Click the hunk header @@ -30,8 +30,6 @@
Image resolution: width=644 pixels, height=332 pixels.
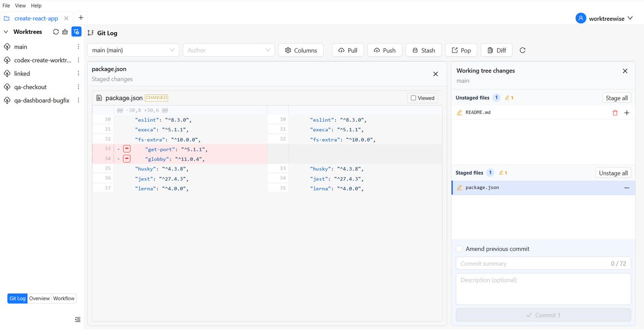point(142,110)
